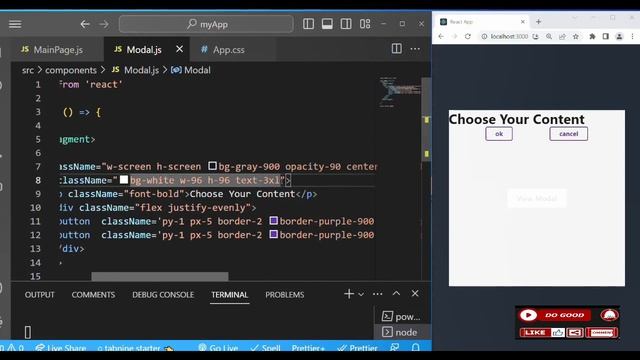Open the COMMENTS panel tab
Image resolution: width=640 pixels, height=360 pixels.
coord(93,295)
